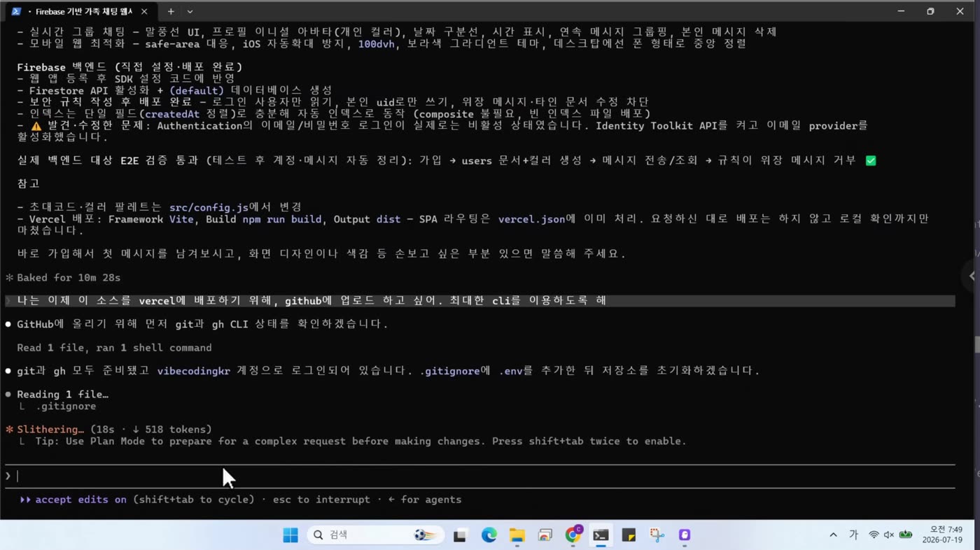Screen dimensions: 980x550
Task: Open Chrome from the taskbar
Action: point(573,535)
